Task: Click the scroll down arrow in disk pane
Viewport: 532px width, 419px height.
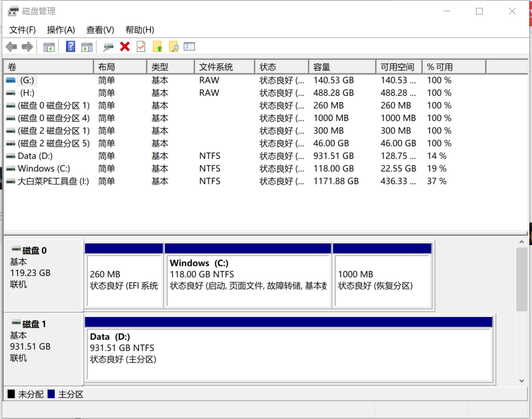Action: [521, 381]
